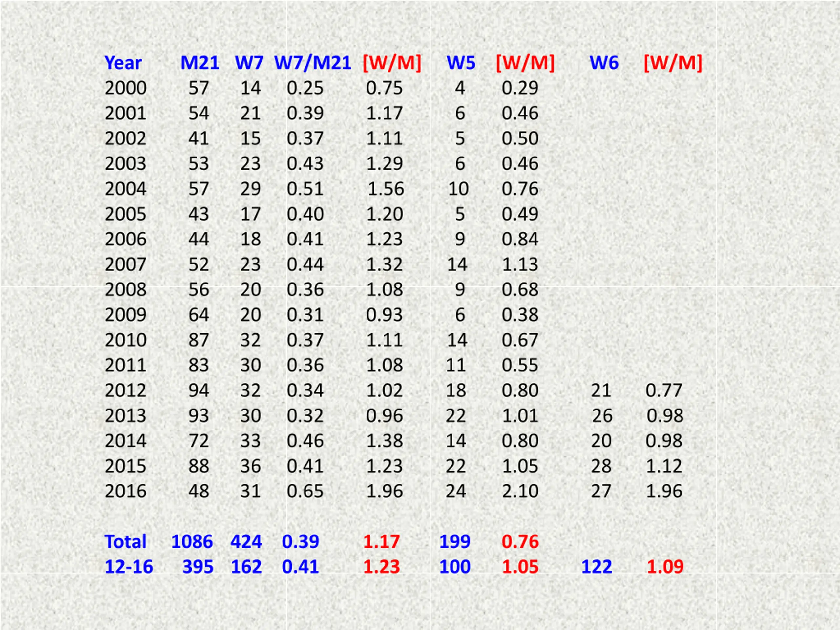Viewport: 840px width, 630px height.
Task: Click the 2014 M21 value '72'
Action: [199, 441]
